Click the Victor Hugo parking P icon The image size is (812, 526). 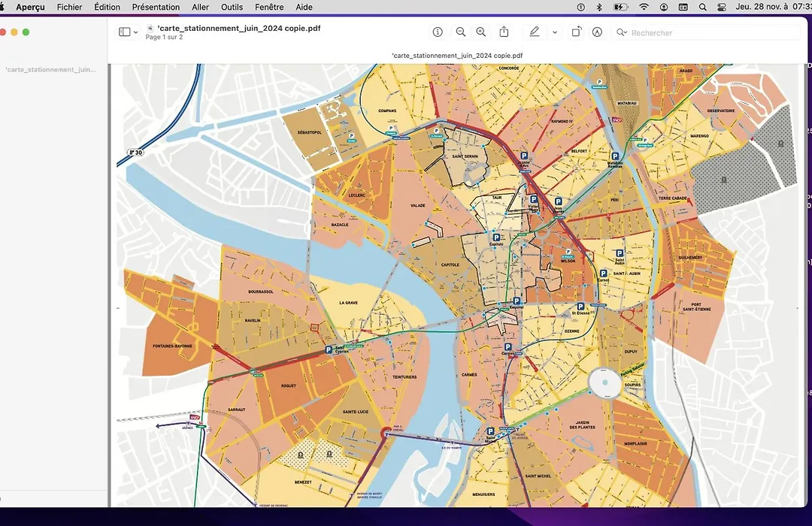point(533,199)
